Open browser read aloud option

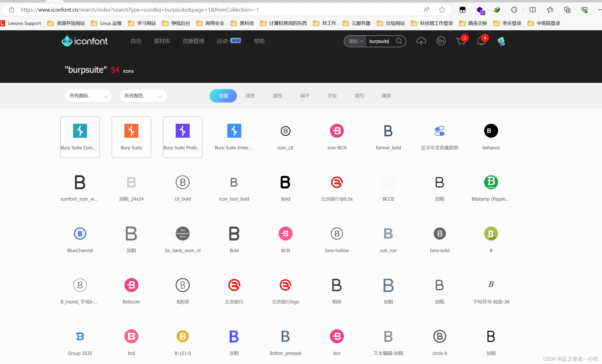click(426, 10)
